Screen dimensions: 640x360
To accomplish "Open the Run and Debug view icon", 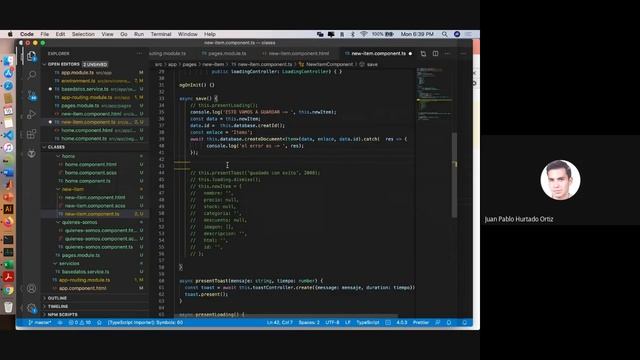I will point(31,115).
